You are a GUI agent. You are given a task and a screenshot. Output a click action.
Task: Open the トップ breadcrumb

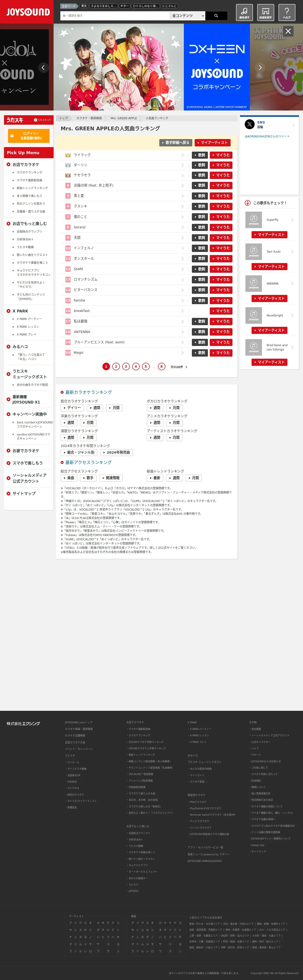pyautogui.click(x=63, y=118)
